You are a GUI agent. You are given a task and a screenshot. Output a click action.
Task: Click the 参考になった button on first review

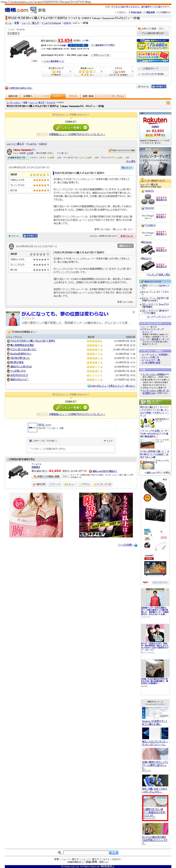[127, 236]
